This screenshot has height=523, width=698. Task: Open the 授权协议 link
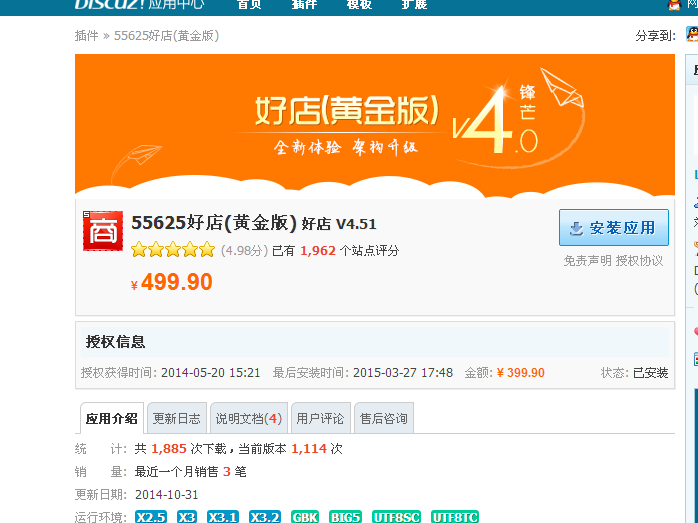(x=639, y=261)
